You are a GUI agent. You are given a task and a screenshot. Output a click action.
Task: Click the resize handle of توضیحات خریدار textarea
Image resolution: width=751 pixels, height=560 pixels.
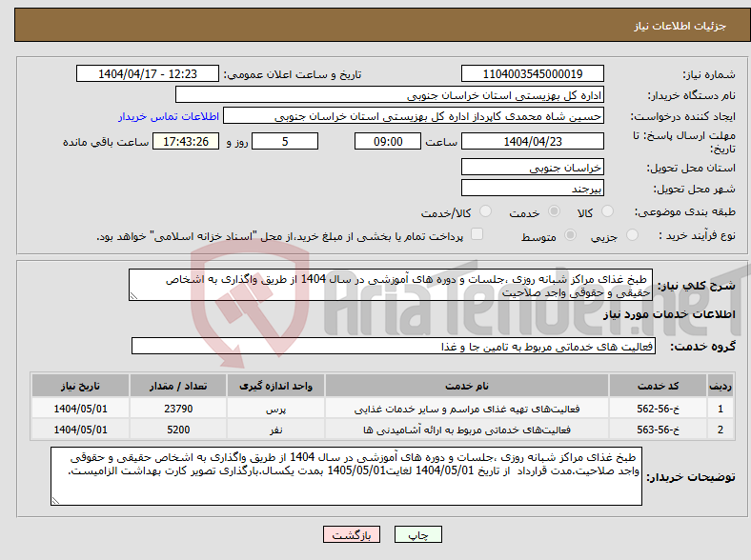point(55,501)
